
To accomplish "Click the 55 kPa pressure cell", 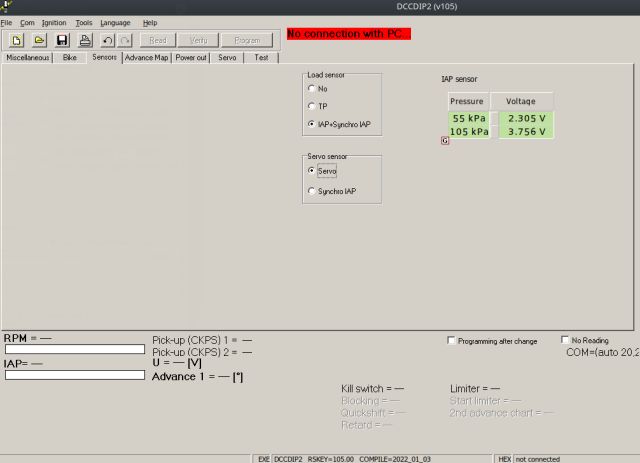I will (x=468, y=118).
